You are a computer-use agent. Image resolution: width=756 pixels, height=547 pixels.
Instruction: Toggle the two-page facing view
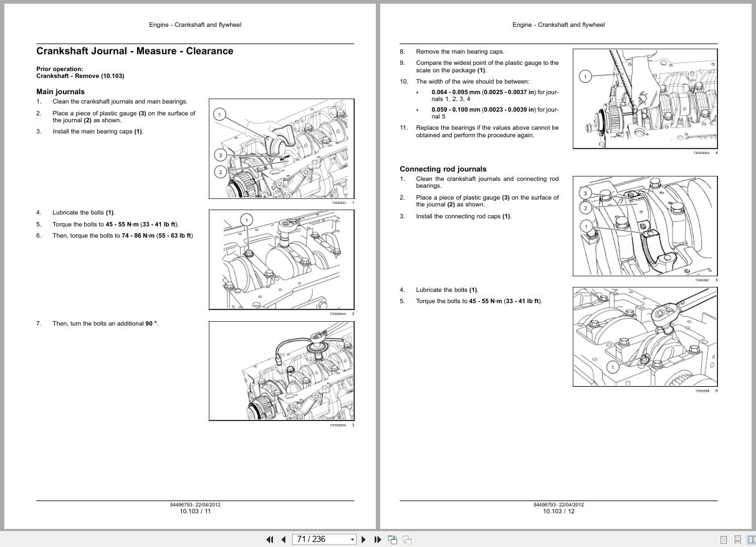coord(752,539)
